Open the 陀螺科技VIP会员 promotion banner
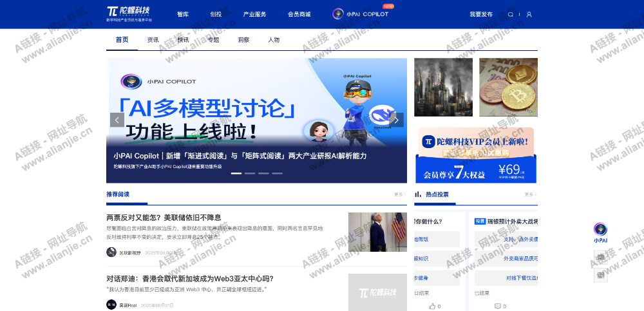Screen dimensions: 644x311 tap(476, 155)
